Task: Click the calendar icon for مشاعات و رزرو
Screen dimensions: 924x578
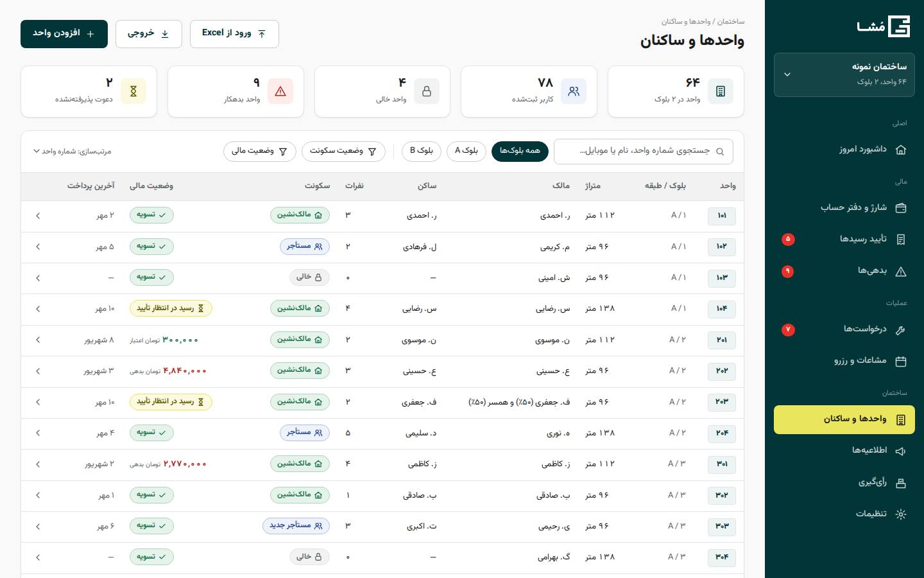Action: coord(901,361)
